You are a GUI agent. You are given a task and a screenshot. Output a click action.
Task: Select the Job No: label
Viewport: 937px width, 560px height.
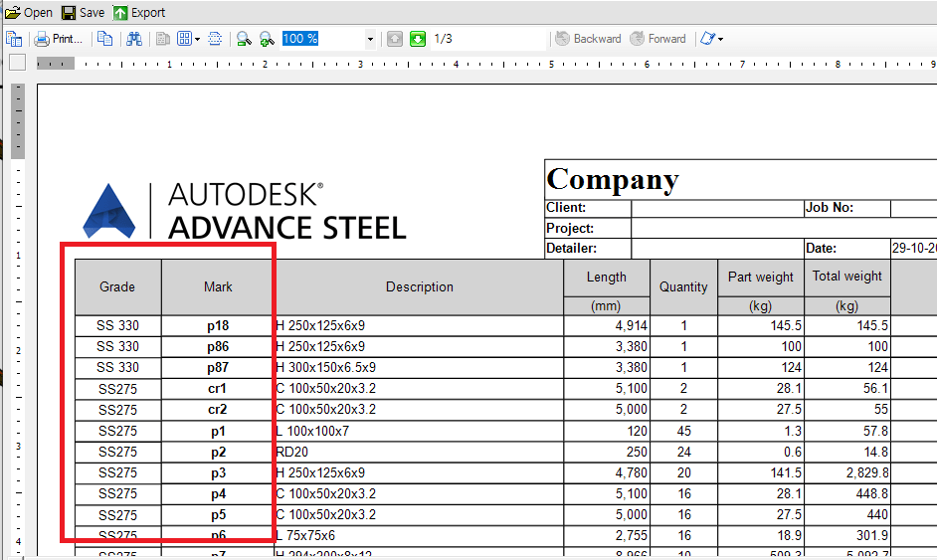point(830,208)
